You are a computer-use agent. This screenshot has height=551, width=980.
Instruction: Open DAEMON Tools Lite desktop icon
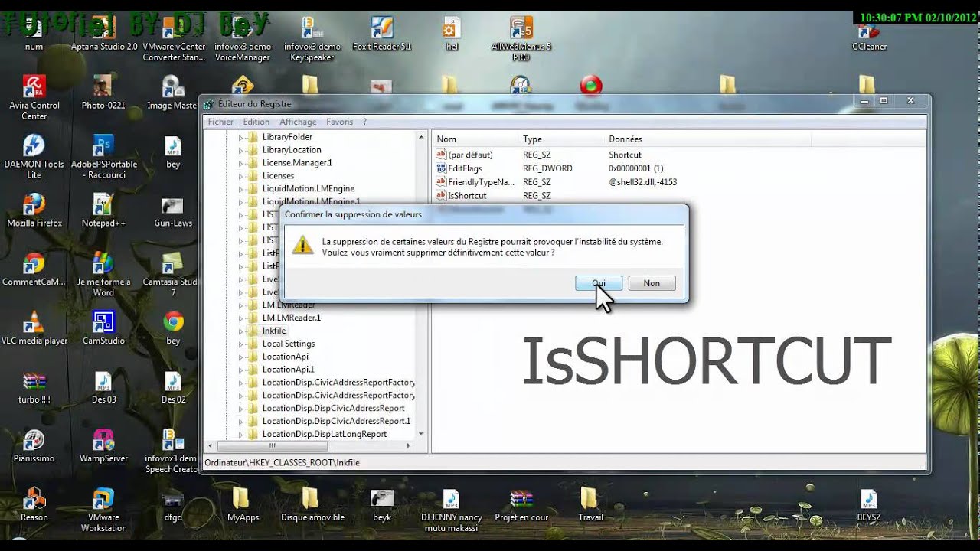(x=34, y=147)
